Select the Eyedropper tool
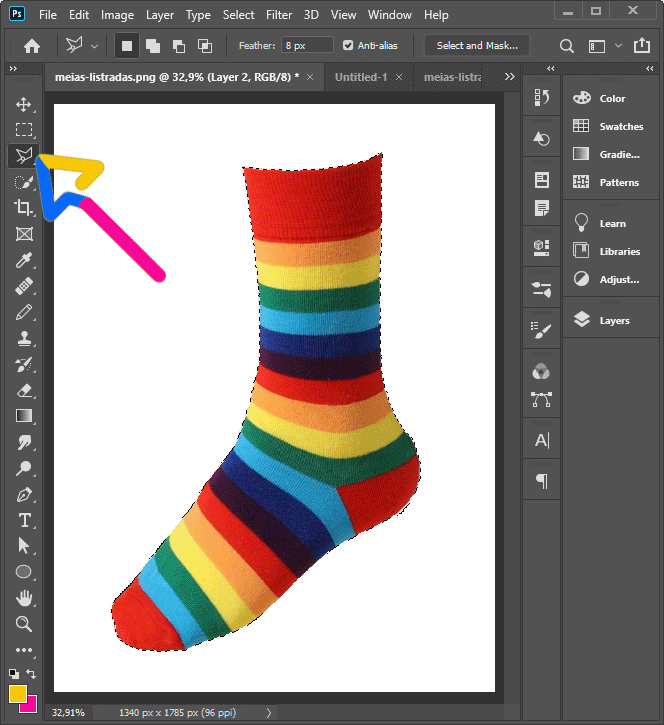Viewport: 664px width, 725px height. (24, 260)
